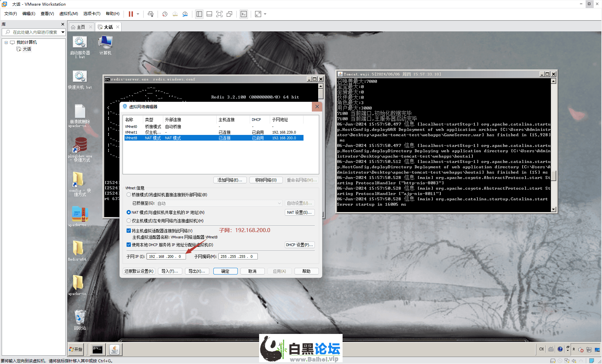The width and height of the screenshot is (602, 364).
Task: Click the stretch guest display icon
Action: click(x=258, y=14)
